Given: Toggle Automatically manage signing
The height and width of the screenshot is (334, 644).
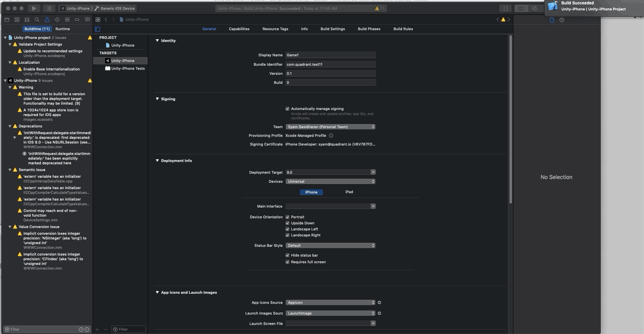Looking at the screenshot, I should coord(287,109).
